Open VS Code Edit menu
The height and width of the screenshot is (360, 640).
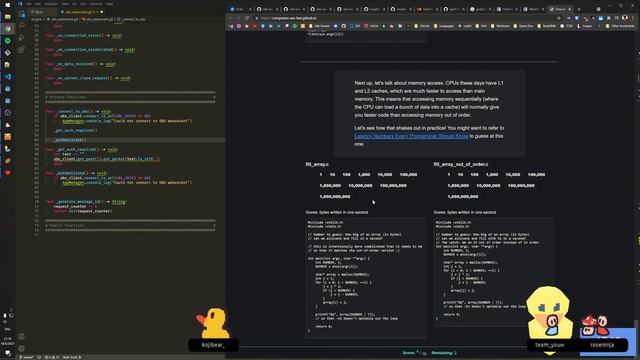38,4
